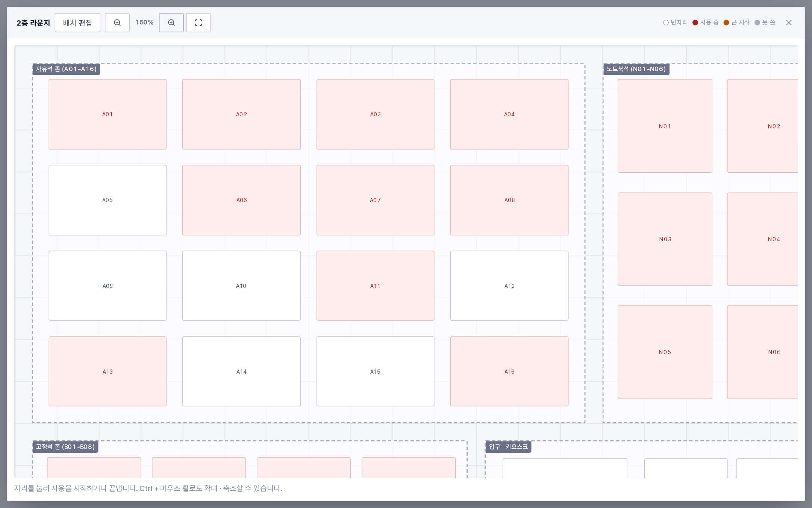The height and width of the screenshot is (508, 812).
Task: Select notebook seat N05
Action: pyautogui.click(x=665, y=352)
